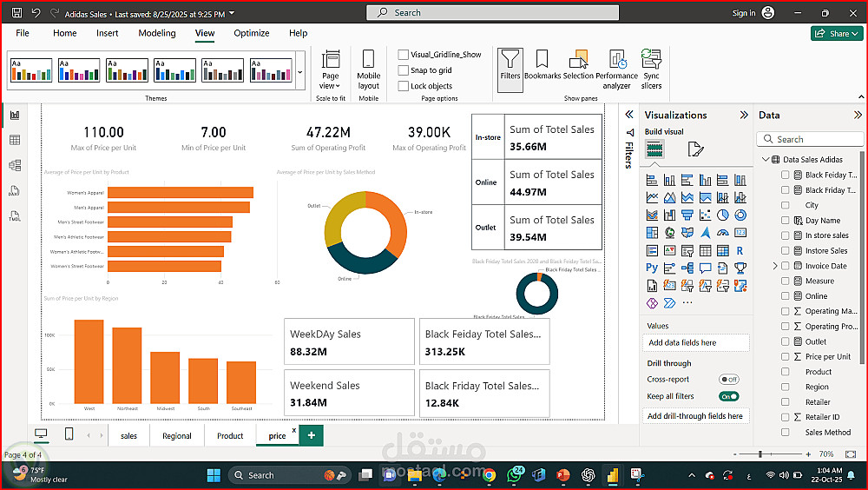Click Sign in
Screen dimensions: 868x490
744,13
